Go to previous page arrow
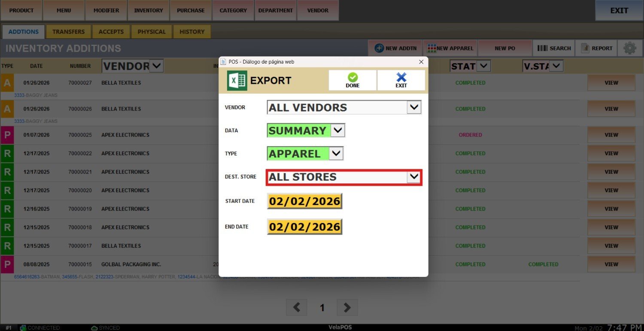The image size is (644, 331). click(x=297, y=307)
